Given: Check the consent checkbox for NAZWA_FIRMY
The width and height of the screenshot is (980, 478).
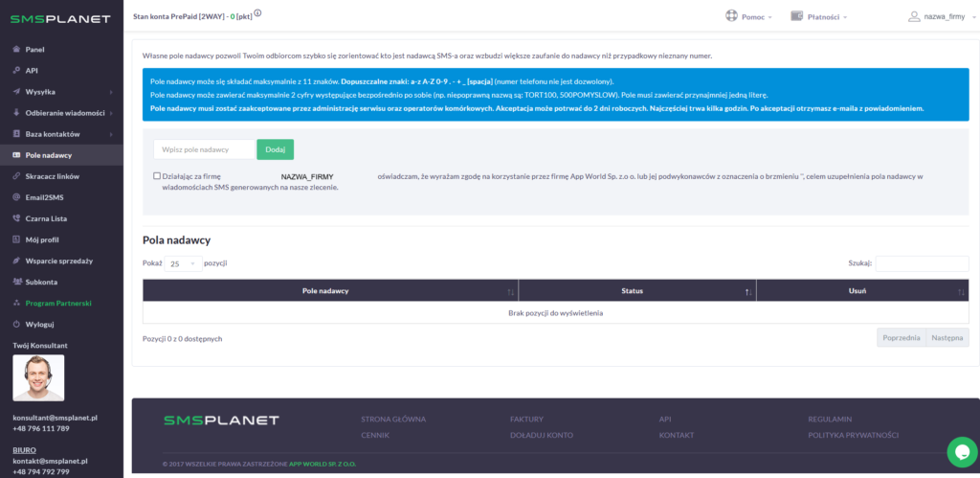Looking at the screenshot, I should point(157,176).
